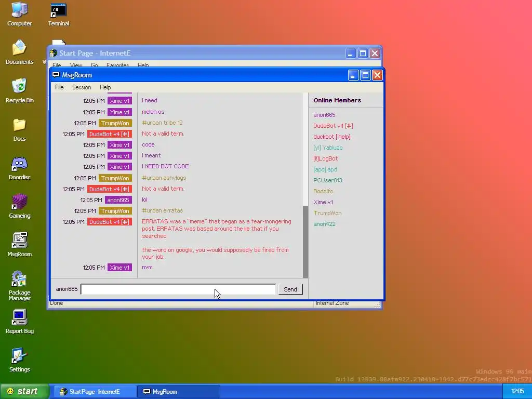Viewport: 532px width, 399px height.
Task: Close the MsgRoom window
Action: pyautogui.click(x=377, y=75)
